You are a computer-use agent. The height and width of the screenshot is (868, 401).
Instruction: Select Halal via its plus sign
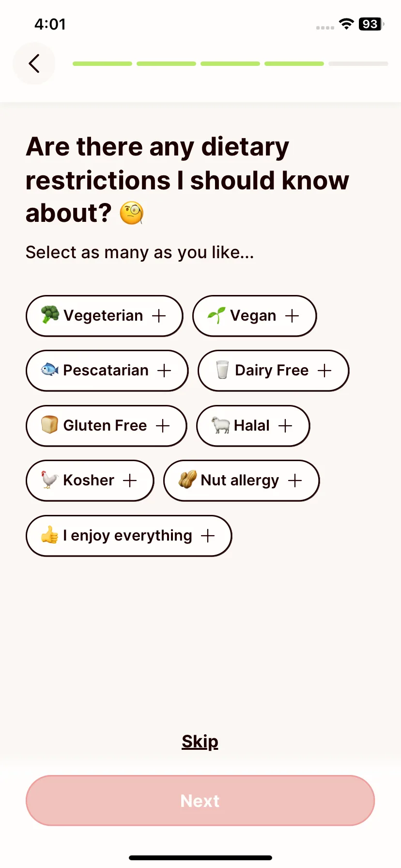285,426
